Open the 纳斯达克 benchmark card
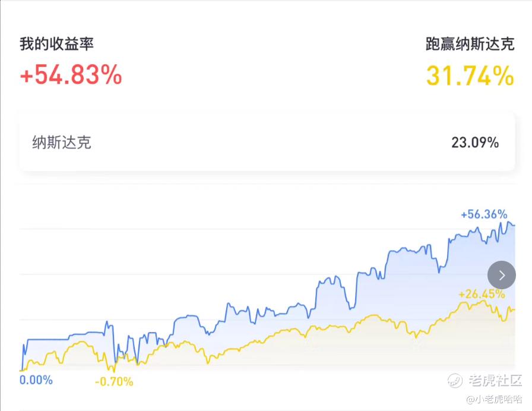 [x=267, y=142]
